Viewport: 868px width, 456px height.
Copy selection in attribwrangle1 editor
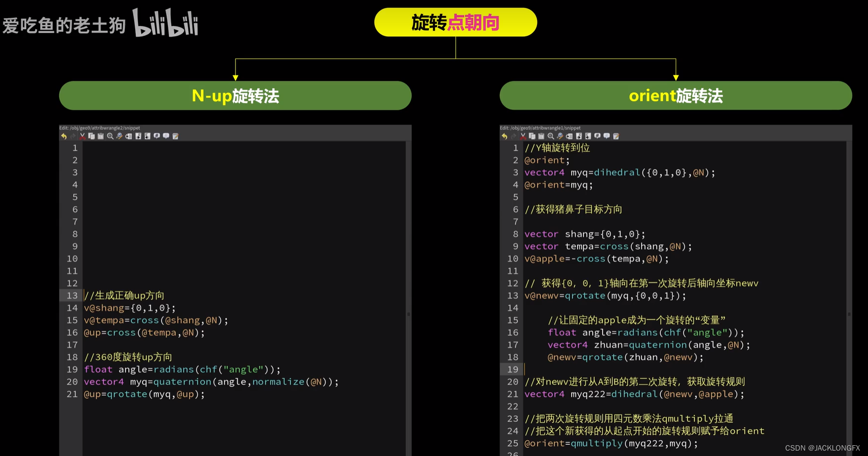(x=532, y=136)
